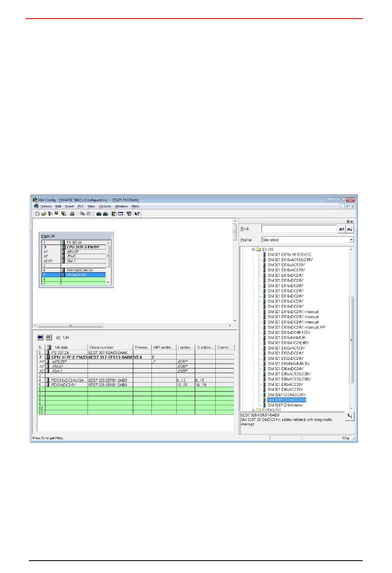Click the Save toolbar icon

click(56, 214)
